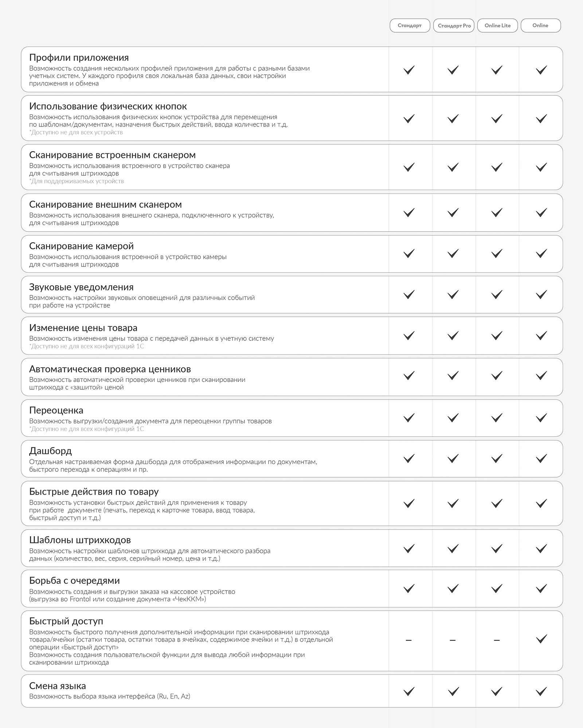Click the Быстрые действия по товару heading
This screenshot has height=728, width=583.
[x=94, y=492]
